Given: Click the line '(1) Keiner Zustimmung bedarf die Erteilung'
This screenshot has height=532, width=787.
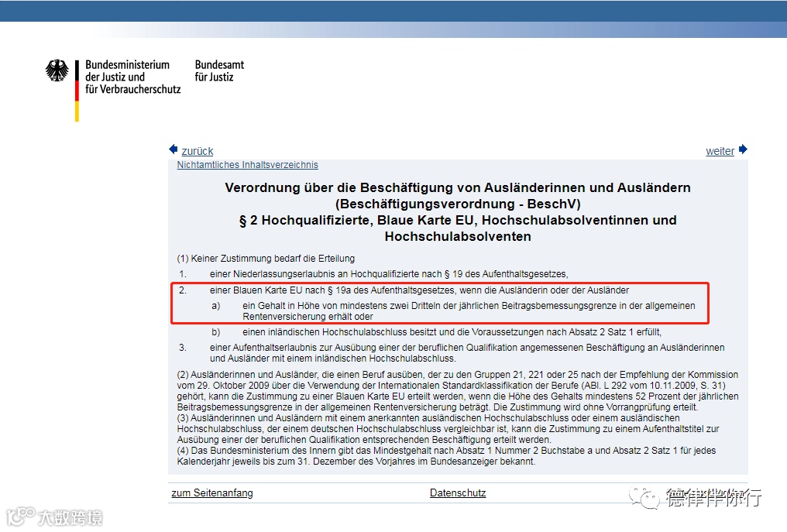Looking at the screenshot, I should point(266,259).
